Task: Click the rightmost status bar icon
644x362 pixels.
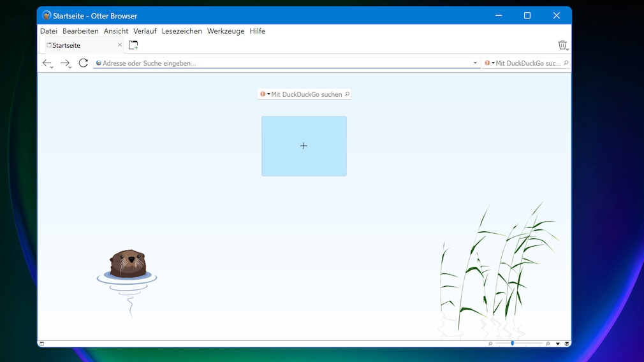Action: click(x=567, y=344)
